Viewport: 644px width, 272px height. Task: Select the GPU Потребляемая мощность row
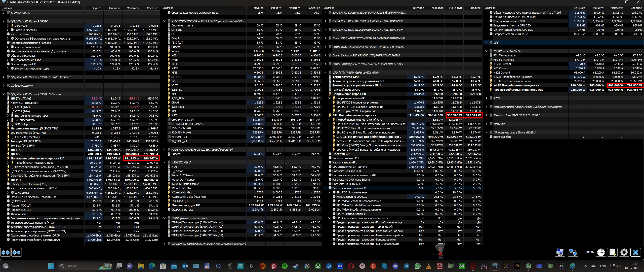point(354,115)
